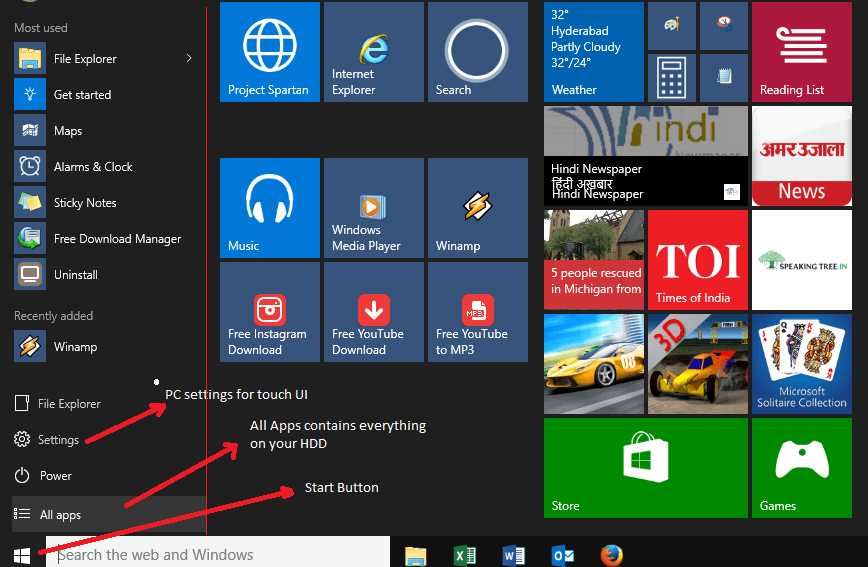Launch the Internet Explorer tile
The image size is (868, 567).
click(374, 52)
